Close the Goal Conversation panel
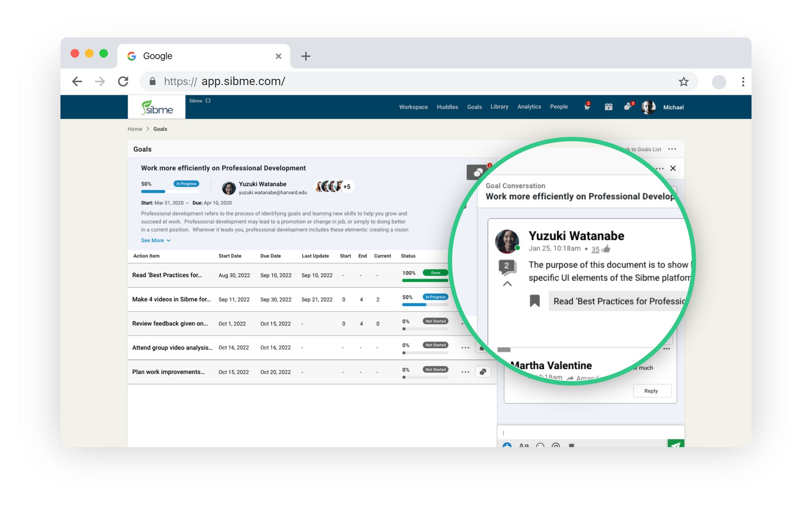The image size is (812, 508). pos(673,168)
